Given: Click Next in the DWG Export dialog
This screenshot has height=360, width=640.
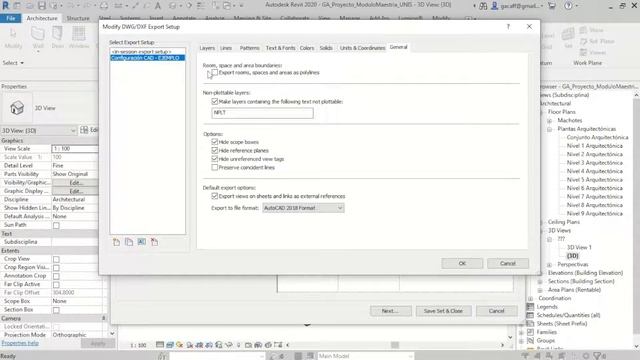Looking at the screenshot, I should coord(391,311).
